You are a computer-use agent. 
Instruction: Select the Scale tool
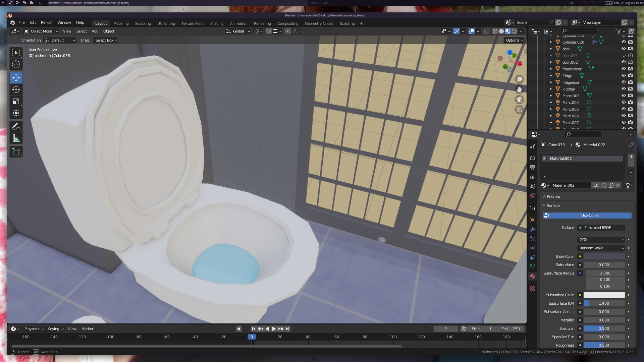coord(16,101)
